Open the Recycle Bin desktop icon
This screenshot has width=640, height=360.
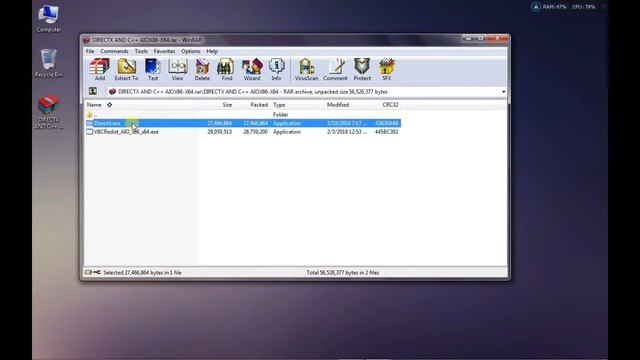tap(49, 63)
